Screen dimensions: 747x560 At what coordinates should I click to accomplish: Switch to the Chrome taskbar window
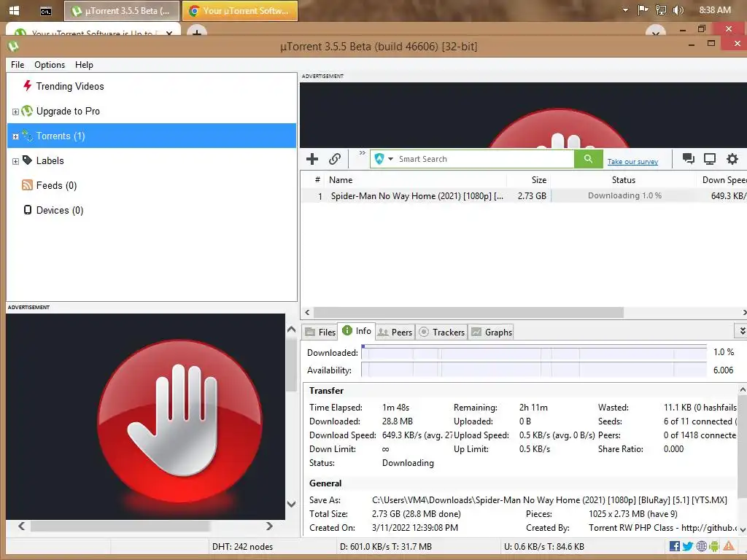click(239, 10)
